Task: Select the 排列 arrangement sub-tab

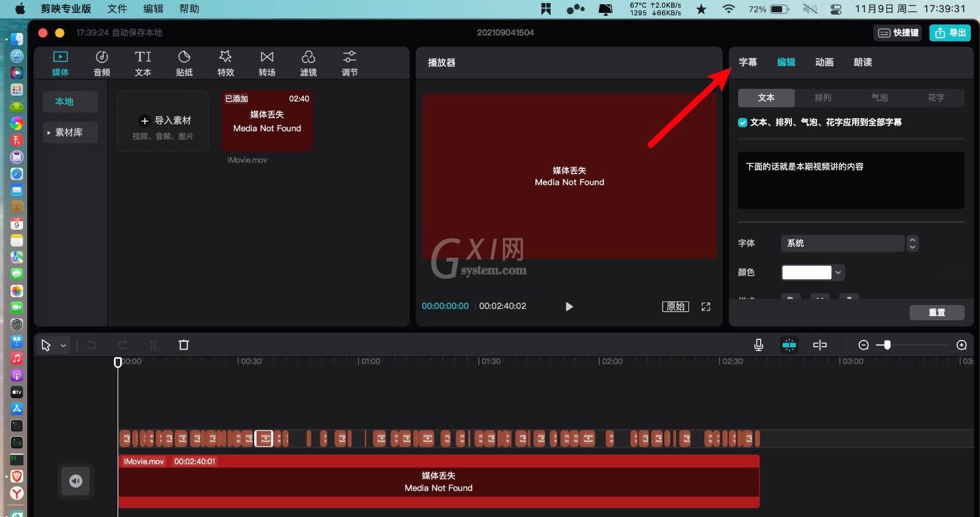Action: pos(823,97)
